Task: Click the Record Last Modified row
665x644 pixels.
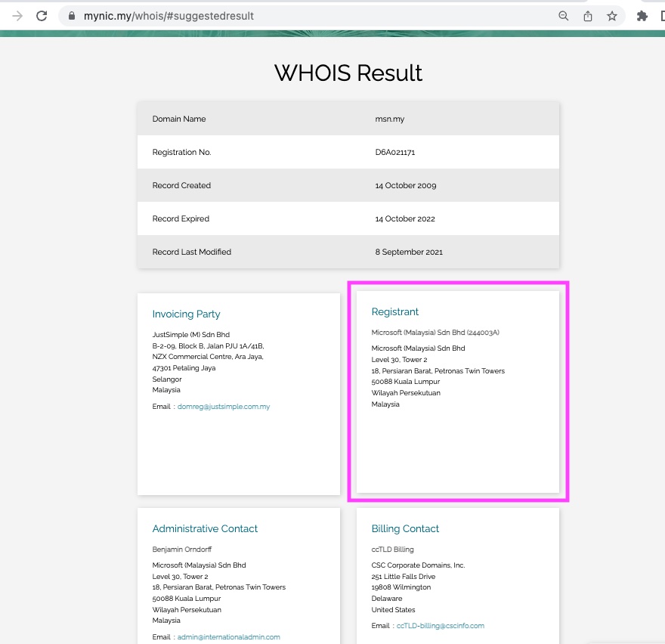Action: tap(348, 252)
